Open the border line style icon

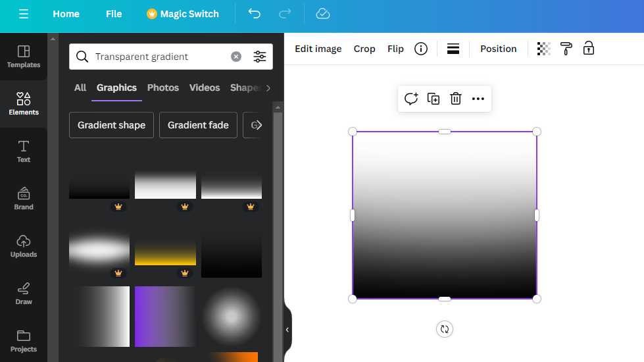[453, 49]
